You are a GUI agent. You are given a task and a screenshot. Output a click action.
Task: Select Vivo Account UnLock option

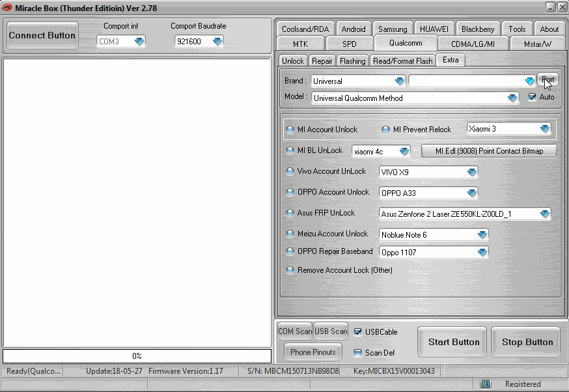(290, 171)
